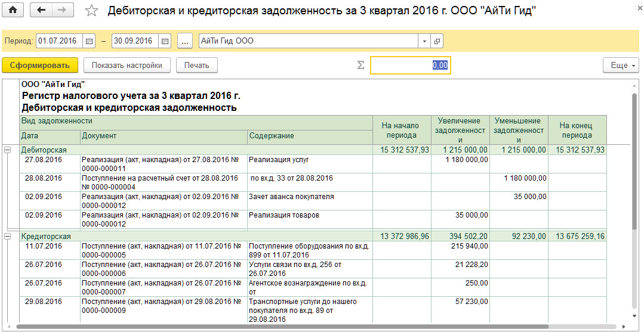Screen dimensions: 644x332
Task: Select Поступление от 26.07.2016 № 0000-000006
Action: click(x=164, y=269)
